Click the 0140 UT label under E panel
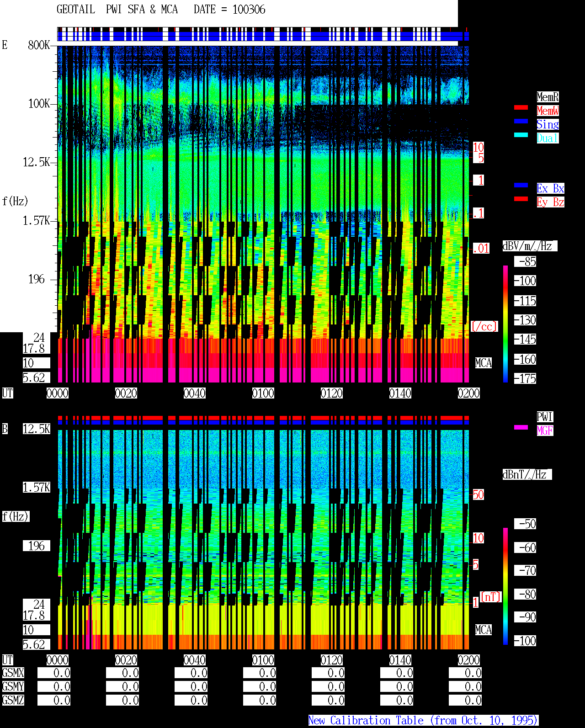The image size is (585, 728). point(400,393)
